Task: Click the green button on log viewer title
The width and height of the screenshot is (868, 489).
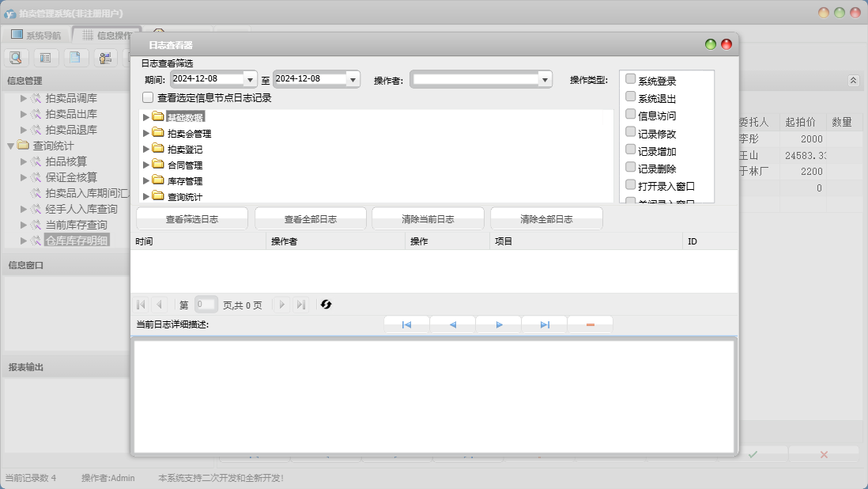Action: click(711, 44)
